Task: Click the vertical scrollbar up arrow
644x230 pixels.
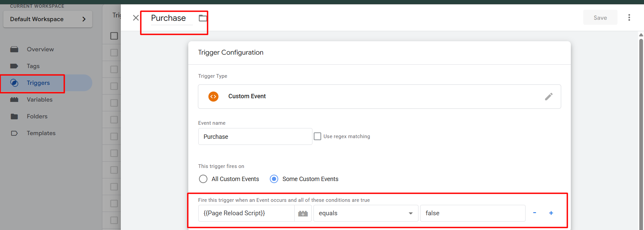Action: [x=641, y=35]
